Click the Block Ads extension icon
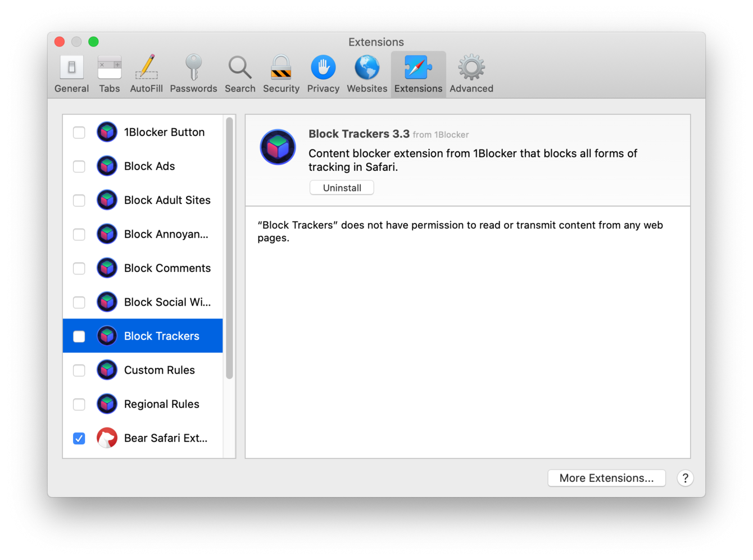Image resolution: width=753 pixels, height=560 pixels. pyautogui.click(x=107, y=166)
